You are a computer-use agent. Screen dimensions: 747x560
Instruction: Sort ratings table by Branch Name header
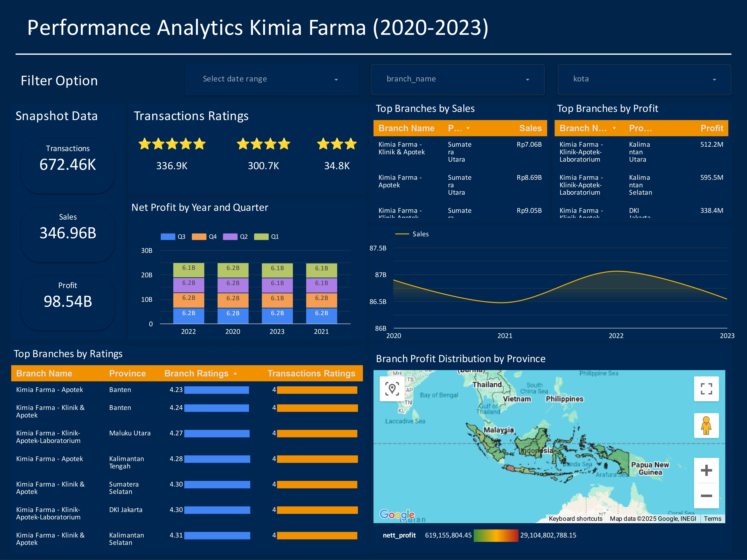tap(44, 373)
